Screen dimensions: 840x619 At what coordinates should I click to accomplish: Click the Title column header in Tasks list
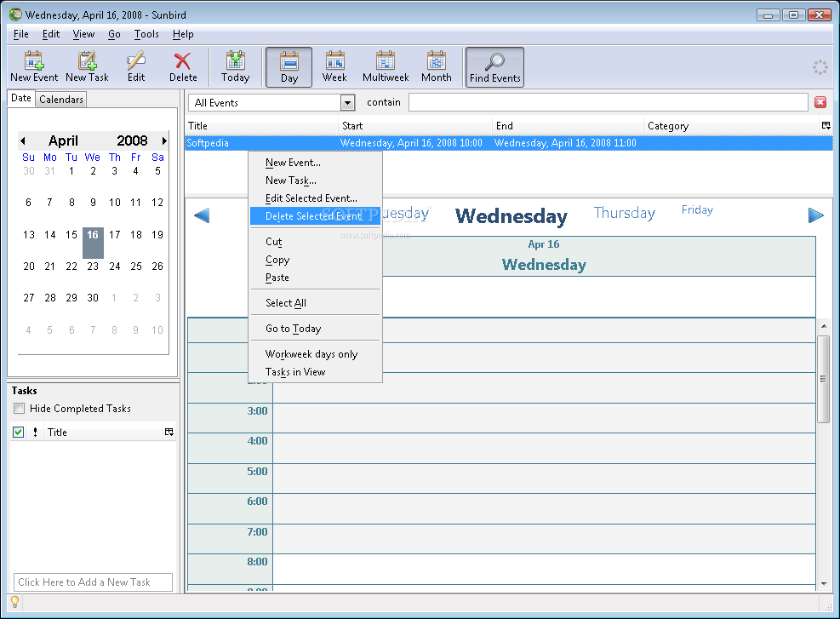(104, 432)
